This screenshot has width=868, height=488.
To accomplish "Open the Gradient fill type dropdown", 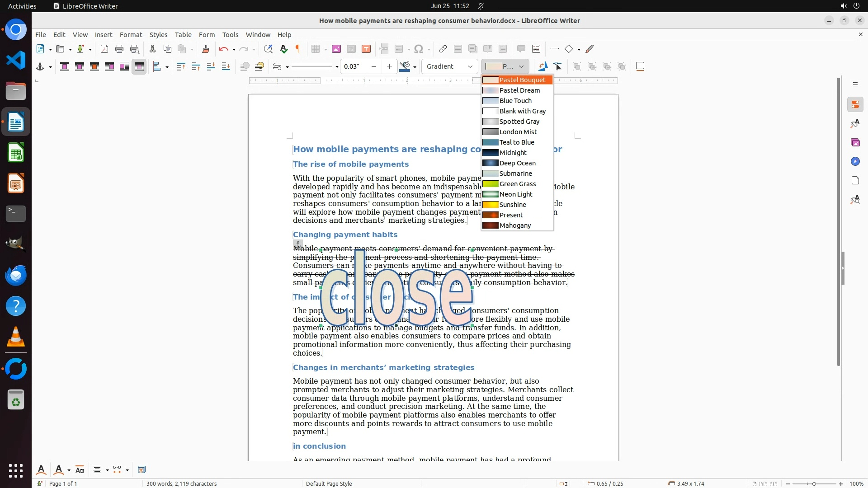I will click(449, 66).
